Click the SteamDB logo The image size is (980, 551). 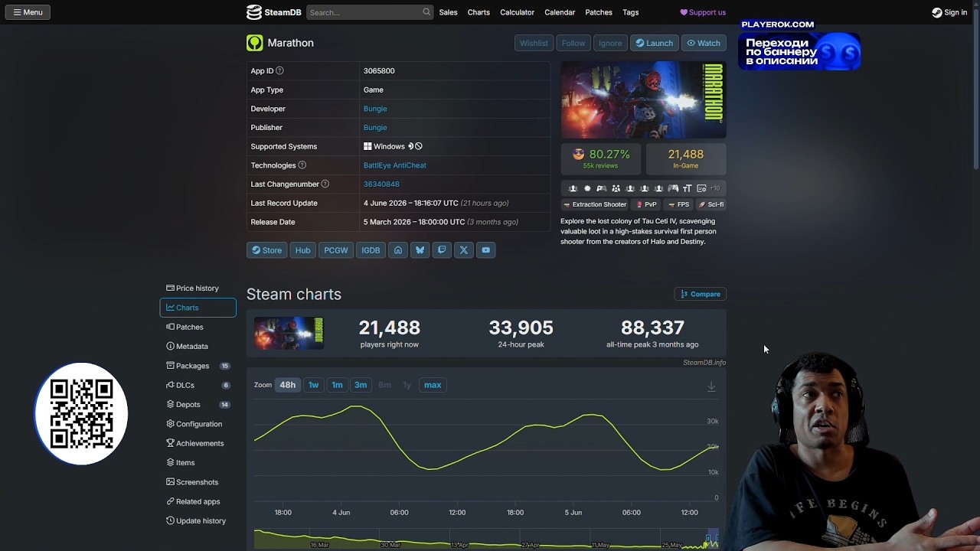coord(273,12)
